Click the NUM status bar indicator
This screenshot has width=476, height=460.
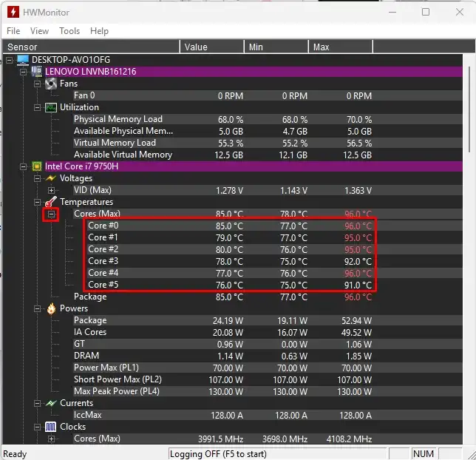tap(424, 454)
